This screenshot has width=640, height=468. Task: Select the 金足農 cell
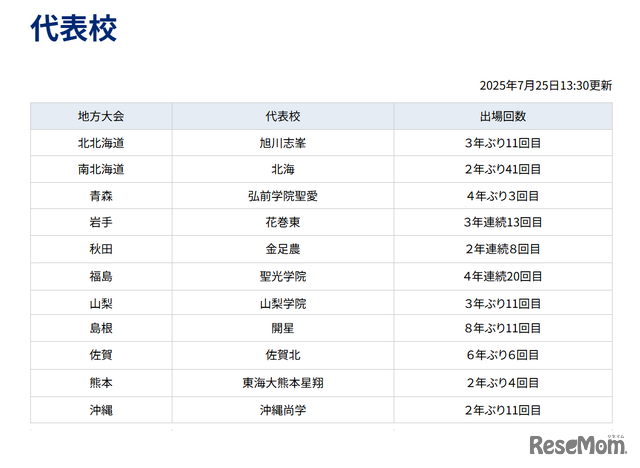pyautogui.click(x=283, y=249)
